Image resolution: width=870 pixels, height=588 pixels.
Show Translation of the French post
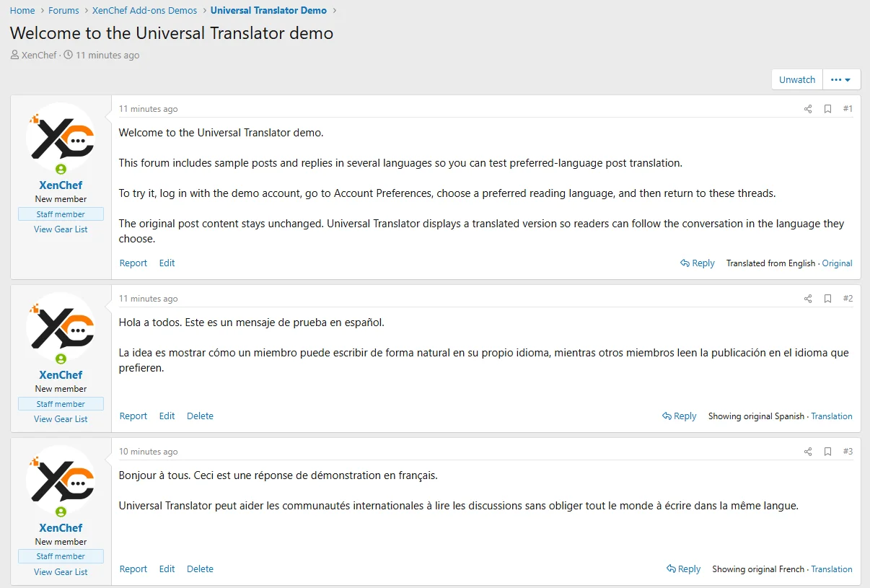coord(832,569)
